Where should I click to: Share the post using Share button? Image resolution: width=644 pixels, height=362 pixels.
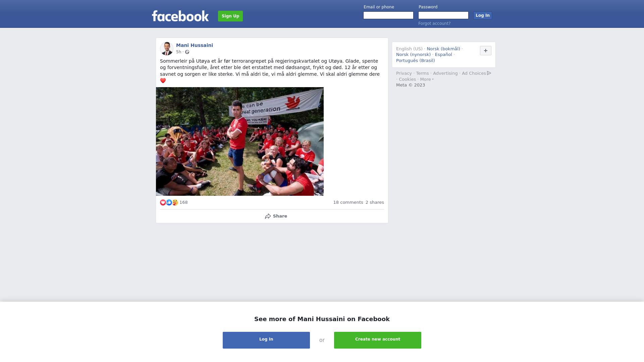pyautogui.click(x=276, y=216)
